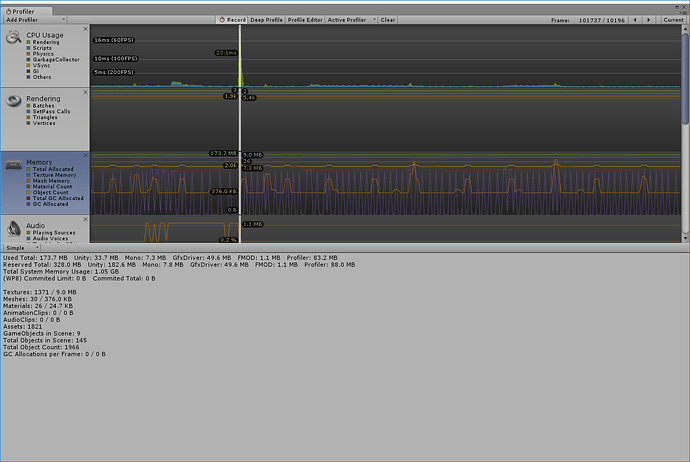Click the Clear button
The image size is (690, 462).
click(x=388, y=20)
